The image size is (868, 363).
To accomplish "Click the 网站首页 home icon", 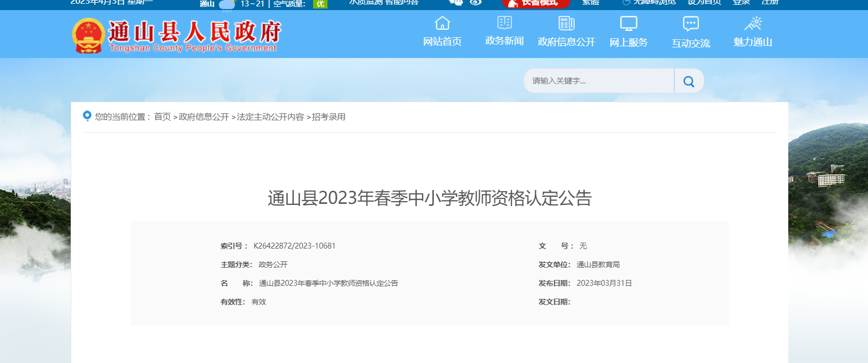I will pyautogui.click(x=442, y=23).
